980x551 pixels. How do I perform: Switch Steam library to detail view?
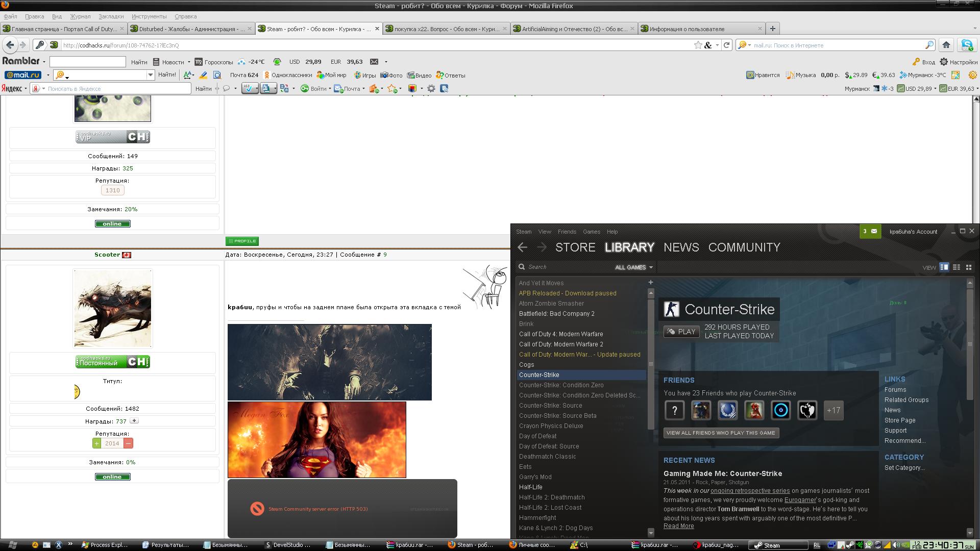pyautogui.click(x=944, y=267)
